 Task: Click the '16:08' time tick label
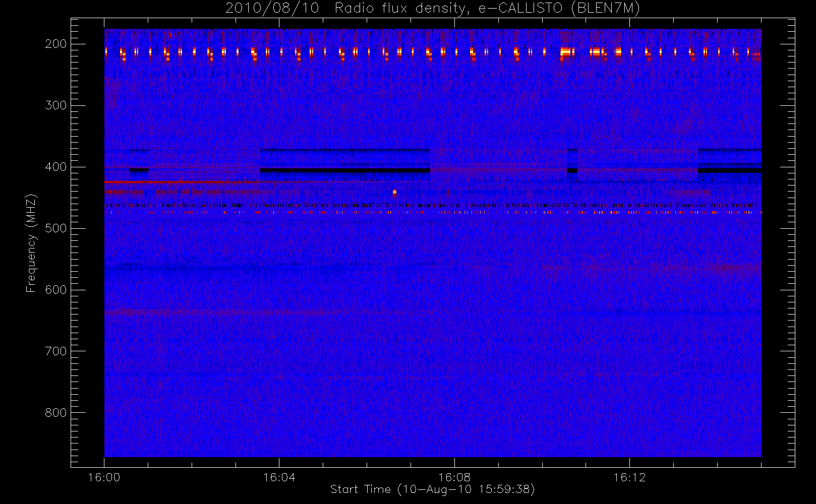click(x=454, y=477)
